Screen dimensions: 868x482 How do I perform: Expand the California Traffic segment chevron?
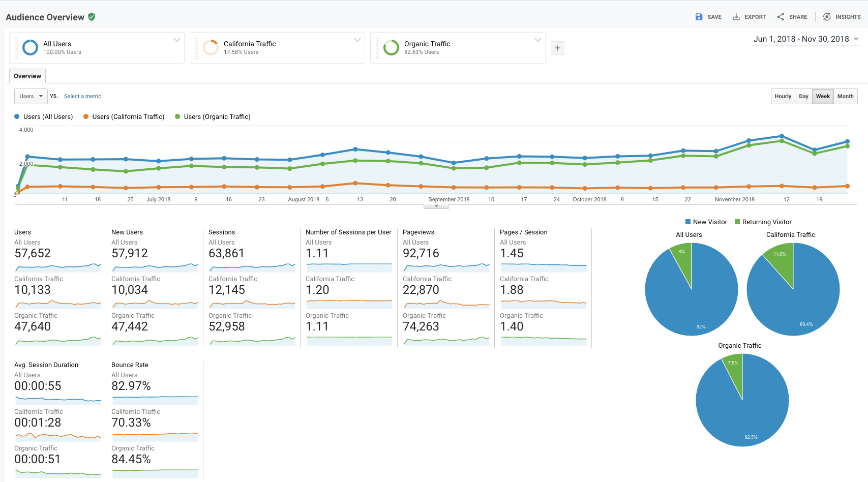(x=357, y=40)
